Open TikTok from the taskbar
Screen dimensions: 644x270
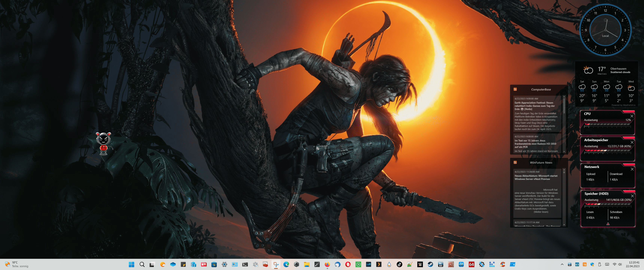(x=400, y=265)
